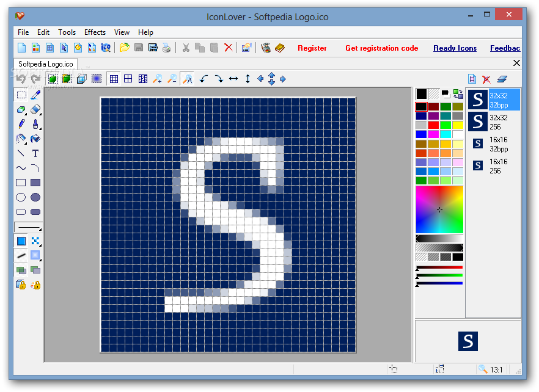The width and height of the screenshot is (539, 392).
Task: Select the filled rectangle shape tool
Action: tap(35, 183)
